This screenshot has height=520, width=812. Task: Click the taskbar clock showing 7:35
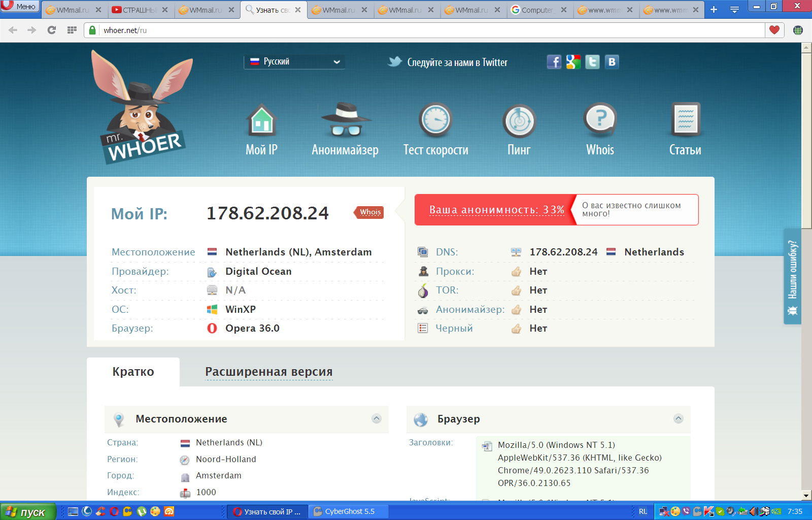795,511
